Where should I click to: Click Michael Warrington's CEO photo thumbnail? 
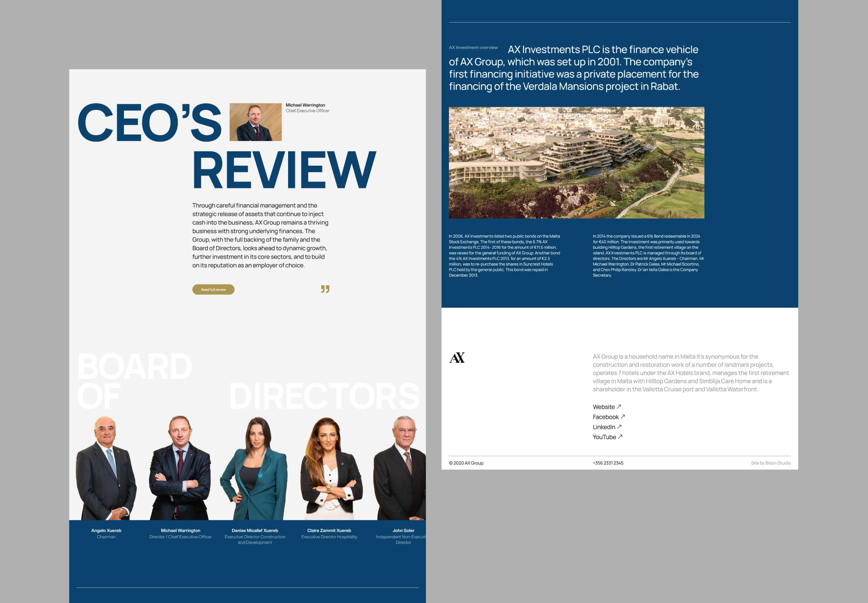pyautogui.click(x=255, y=122)
